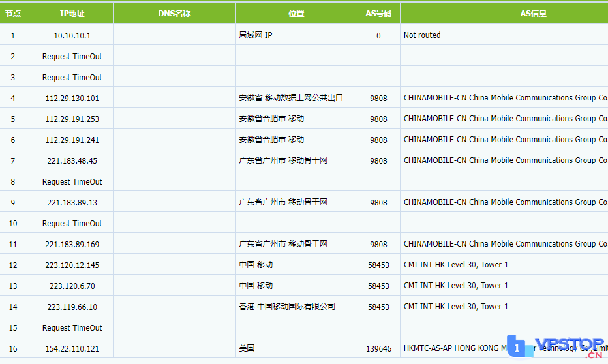Screen dimensions: 608x364
Task: Select AS number 9808 in node 5 row
Action: point(378,119)
